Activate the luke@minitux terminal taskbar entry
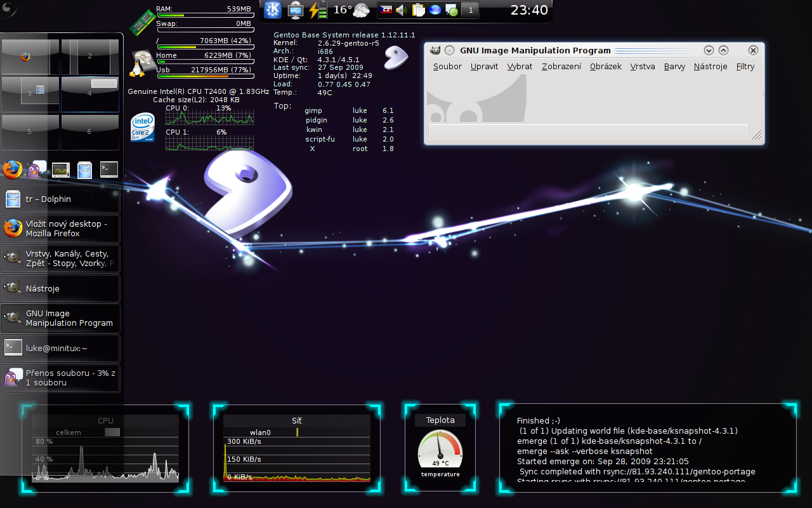This screenshot has height=508, width=812. coord(60,348)
